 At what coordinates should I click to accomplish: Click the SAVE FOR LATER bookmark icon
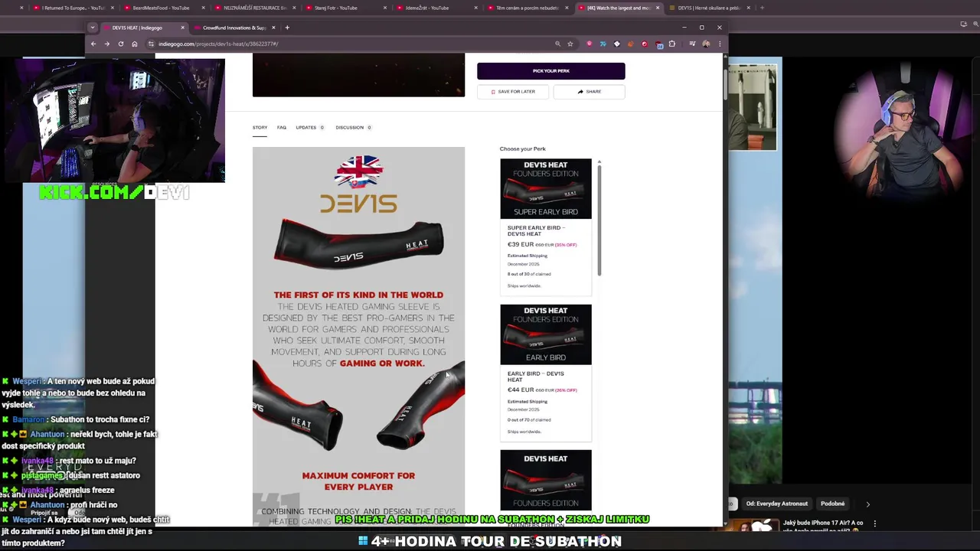point(493,92)
